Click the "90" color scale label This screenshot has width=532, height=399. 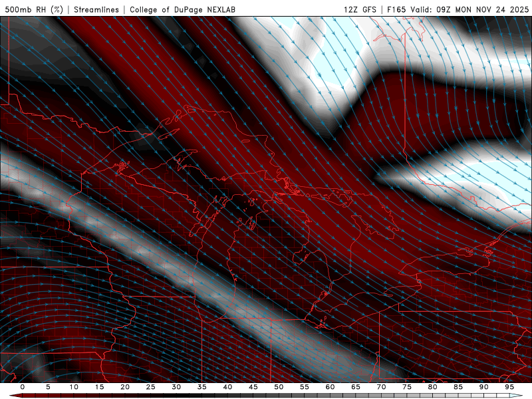click(x=483, y=387)
